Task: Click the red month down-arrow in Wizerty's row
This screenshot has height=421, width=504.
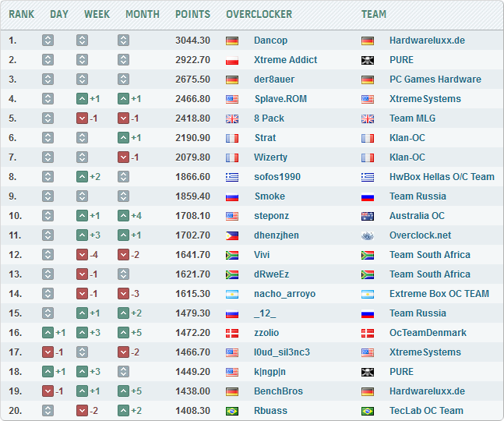Action: point(123,157)
